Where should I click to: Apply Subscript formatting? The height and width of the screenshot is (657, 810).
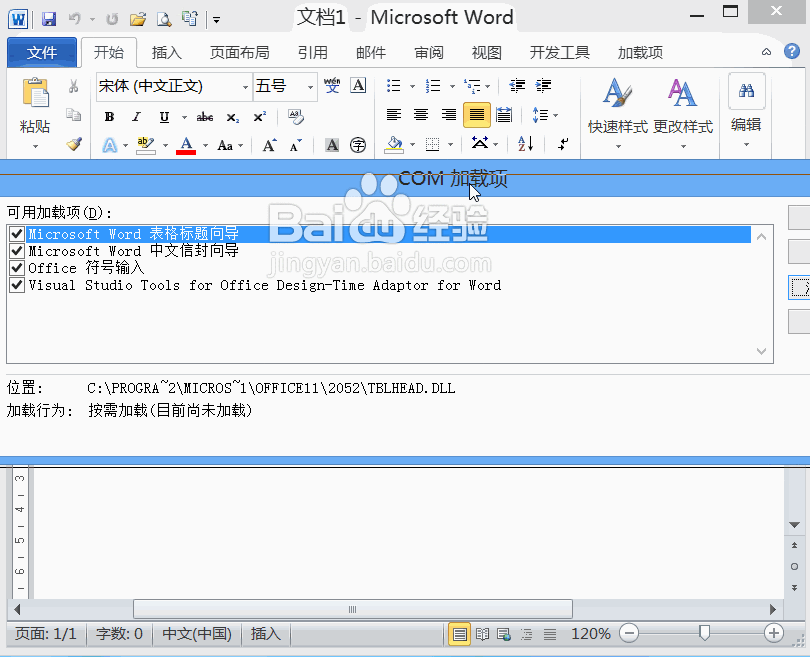(x=232, y=118)
